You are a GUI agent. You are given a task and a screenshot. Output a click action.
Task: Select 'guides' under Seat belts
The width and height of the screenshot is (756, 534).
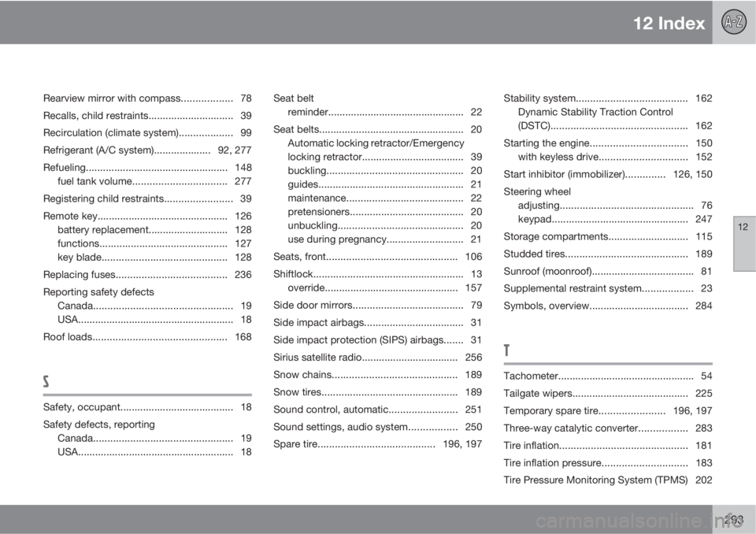pyautogui.click(x=385, y=185)
